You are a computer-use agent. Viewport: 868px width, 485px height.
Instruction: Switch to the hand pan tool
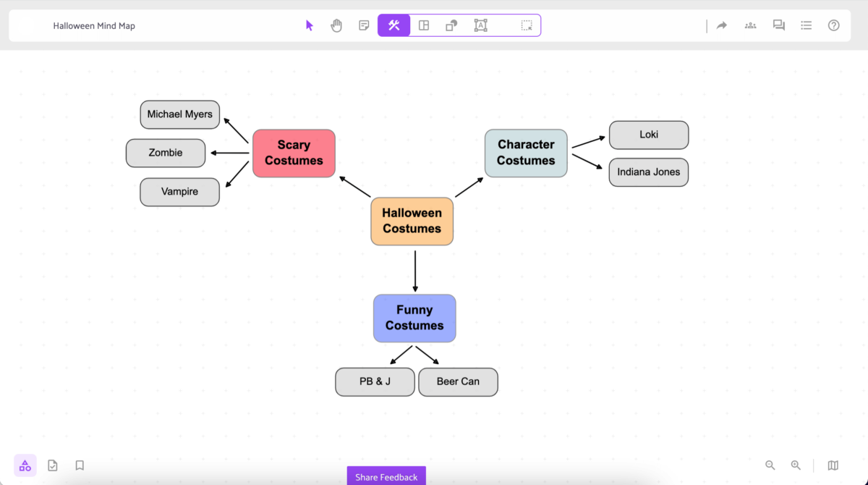point(336,25)
